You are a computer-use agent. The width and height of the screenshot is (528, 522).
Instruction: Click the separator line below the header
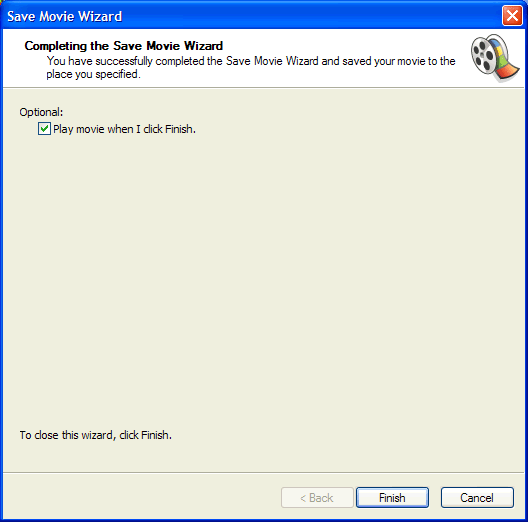[263, 88]
